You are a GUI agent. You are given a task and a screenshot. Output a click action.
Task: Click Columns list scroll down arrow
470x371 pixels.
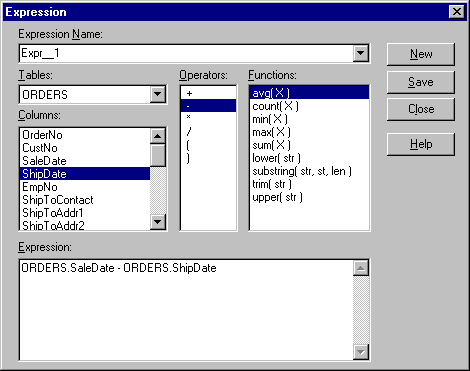pyautogui.click(x=158, y=222)
